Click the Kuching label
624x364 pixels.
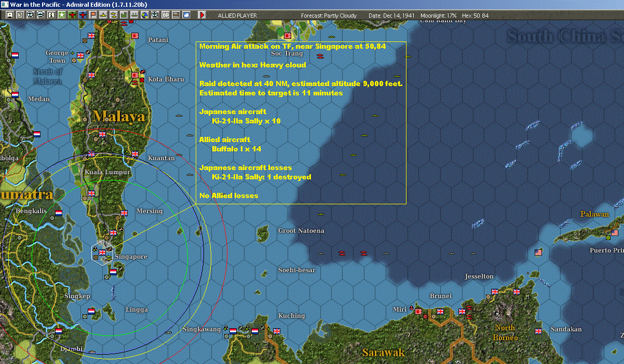[x=292, y=316]
